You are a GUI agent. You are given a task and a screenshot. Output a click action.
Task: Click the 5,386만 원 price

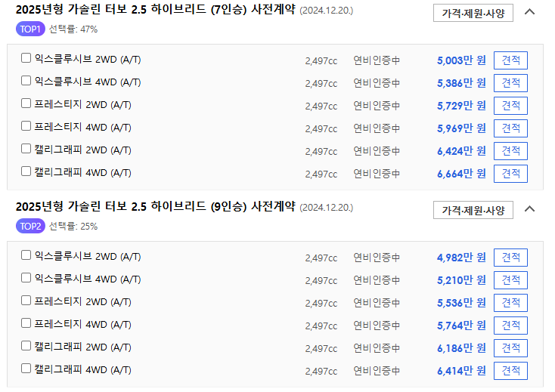[461, 83]
